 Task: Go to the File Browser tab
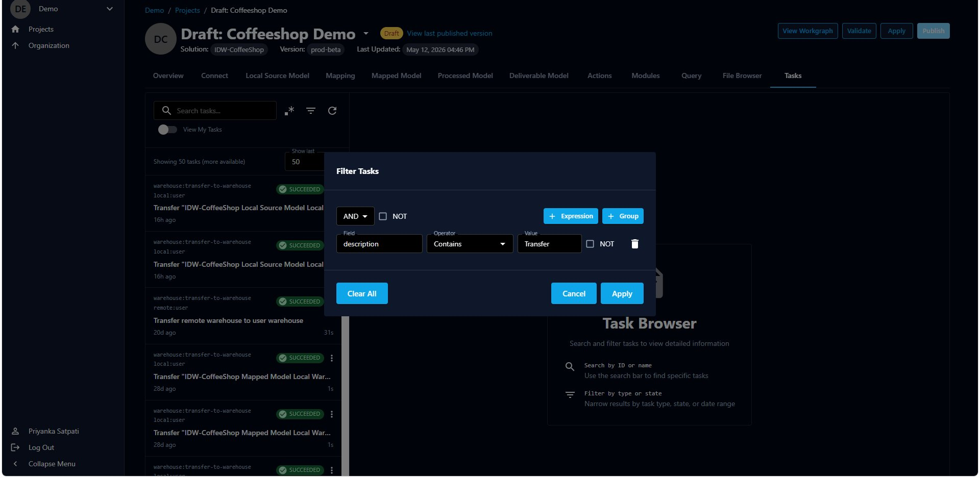coord(742,76)
